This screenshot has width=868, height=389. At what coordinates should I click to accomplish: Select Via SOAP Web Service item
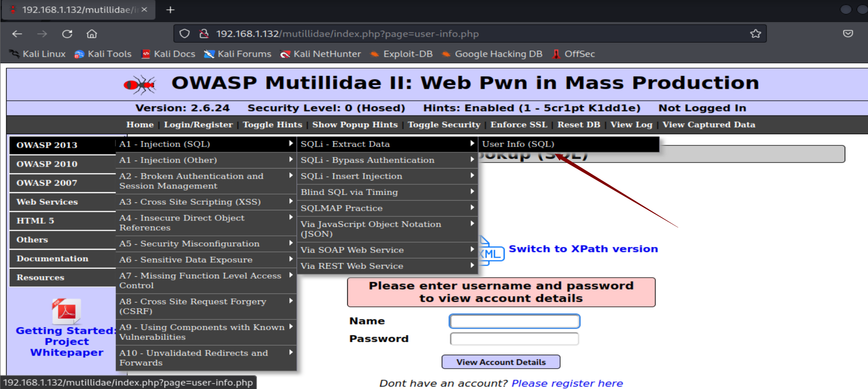[387, 250]
